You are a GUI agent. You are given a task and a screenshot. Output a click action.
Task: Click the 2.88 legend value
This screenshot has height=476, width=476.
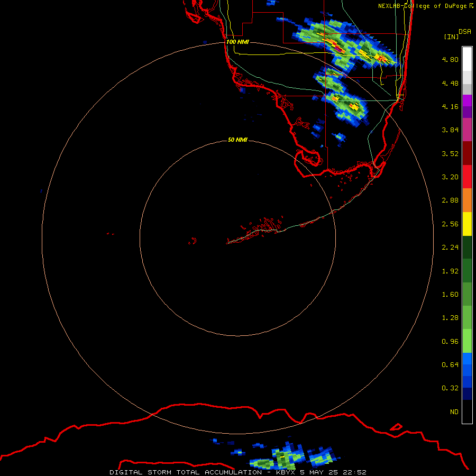point(450,200)
